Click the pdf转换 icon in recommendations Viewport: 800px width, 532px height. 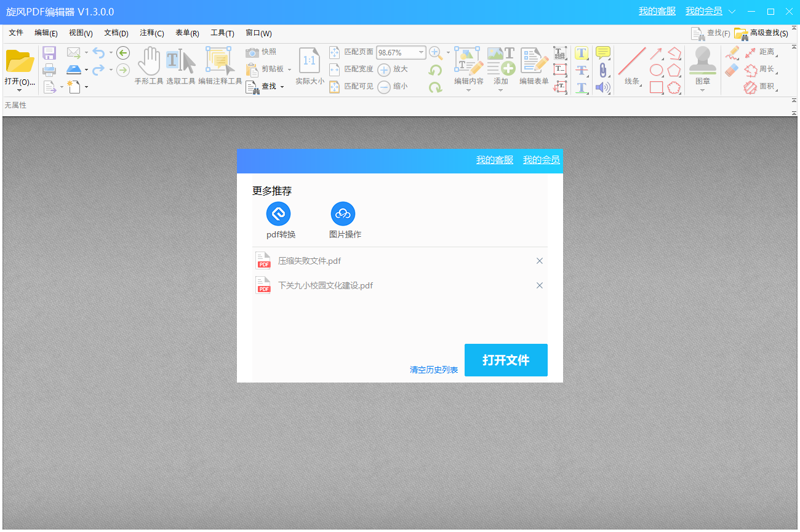point(278,214)
